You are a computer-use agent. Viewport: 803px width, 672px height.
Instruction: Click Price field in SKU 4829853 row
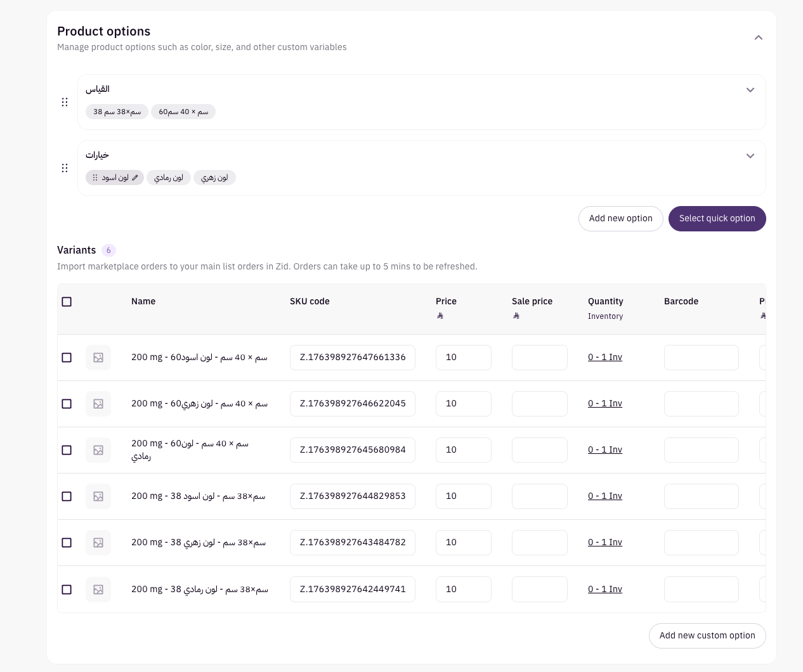pyautogui.click(x=464, y=496)
